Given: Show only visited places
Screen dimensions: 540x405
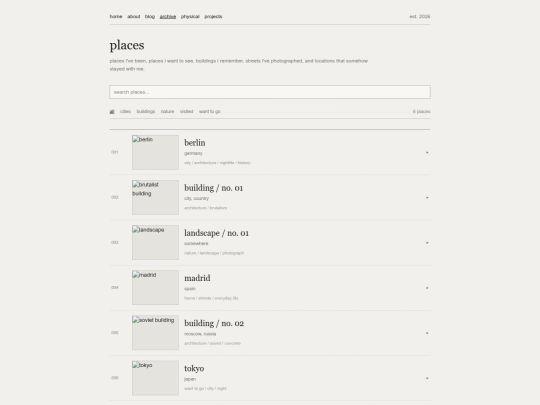Looking at the screenshot, I should pyautogui.click(x=186, y=112).
